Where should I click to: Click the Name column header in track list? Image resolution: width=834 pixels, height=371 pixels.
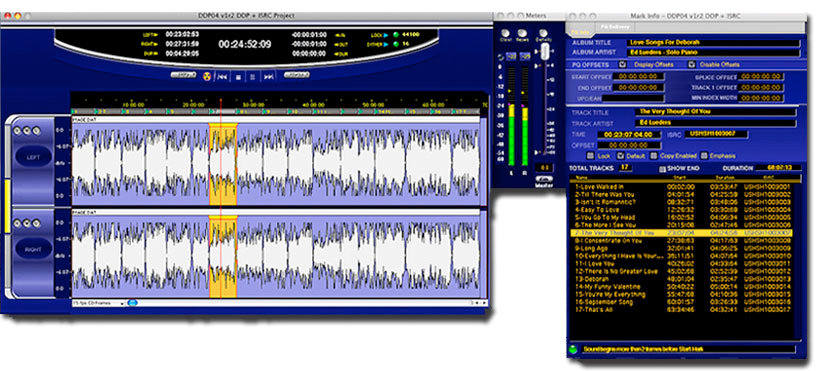tap(582, 179)
